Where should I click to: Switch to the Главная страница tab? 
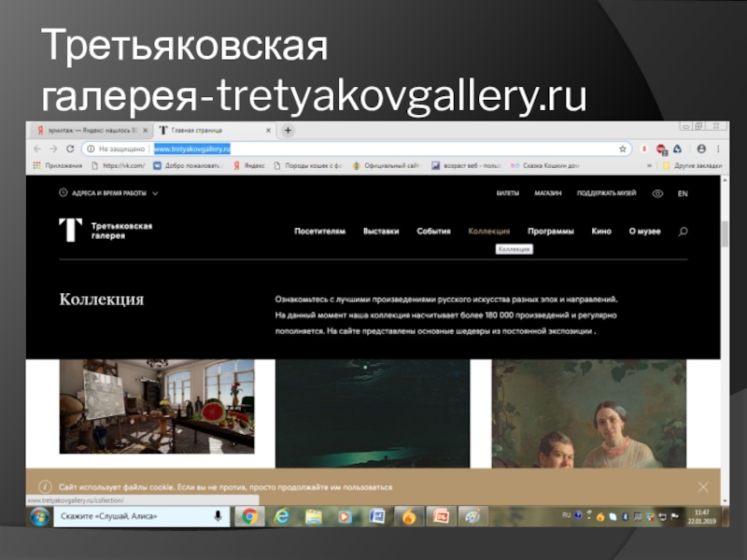[x=215, y=131]
